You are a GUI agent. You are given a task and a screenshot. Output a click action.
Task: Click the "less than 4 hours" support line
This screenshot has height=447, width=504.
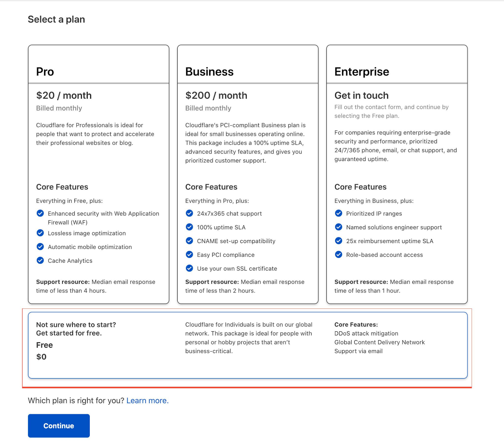click(96, 286)
